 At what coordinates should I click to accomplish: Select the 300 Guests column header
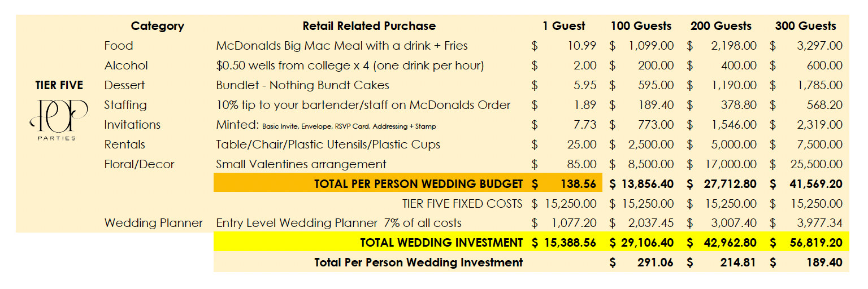(x=805, y=26)
